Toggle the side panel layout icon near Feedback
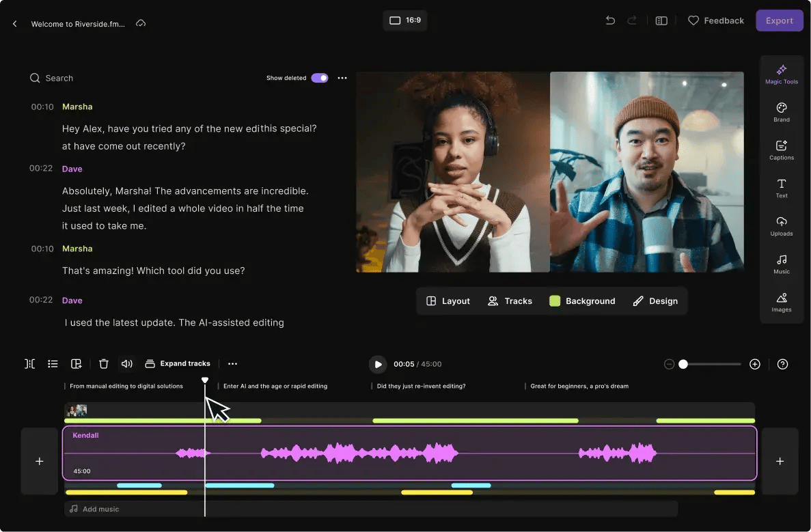Screen dimensions: 811x532 pyautogui.click(x=661, y=20)
